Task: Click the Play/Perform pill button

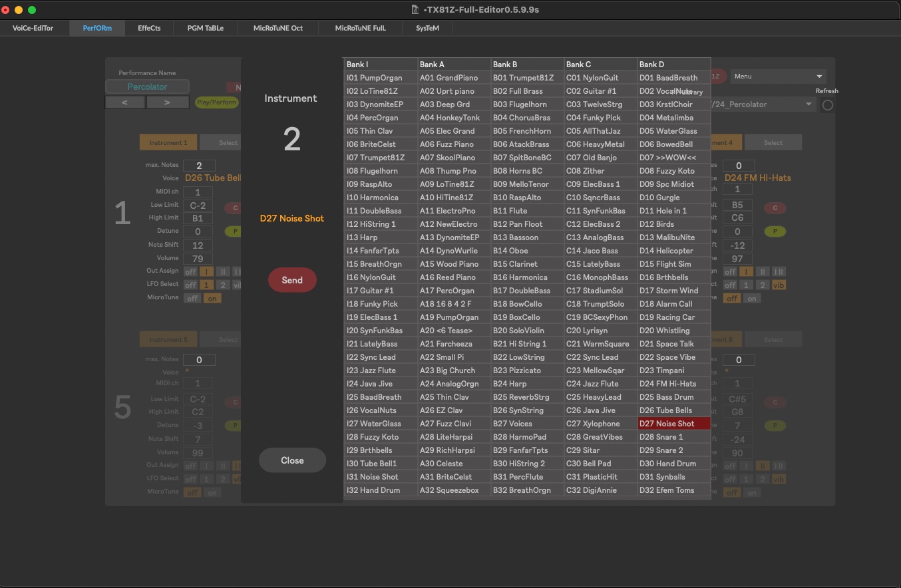Action: tap(216, 102)
